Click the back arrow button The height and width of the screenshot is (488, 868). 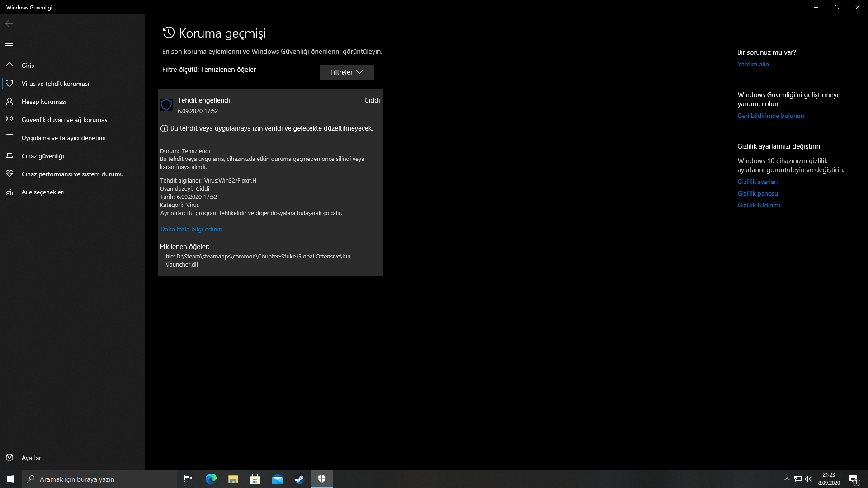[9, 23]
